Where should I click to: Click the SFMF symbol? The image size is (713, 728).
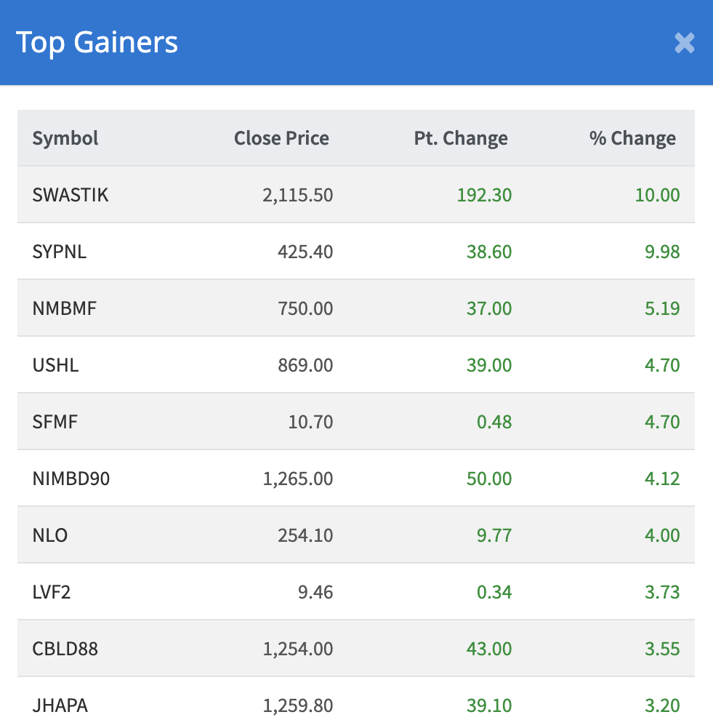55,422
